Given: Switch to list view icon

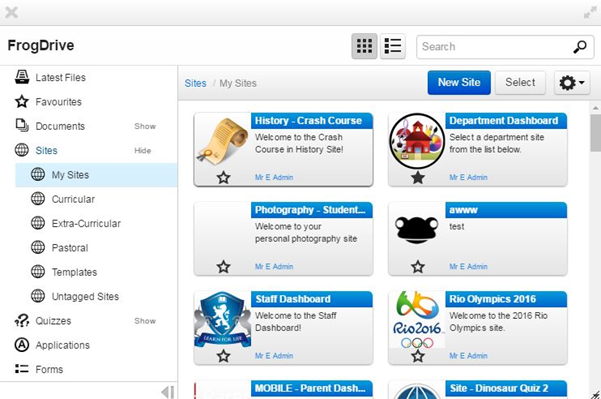Looking at the screenshot, I should (x=393, y=46).
